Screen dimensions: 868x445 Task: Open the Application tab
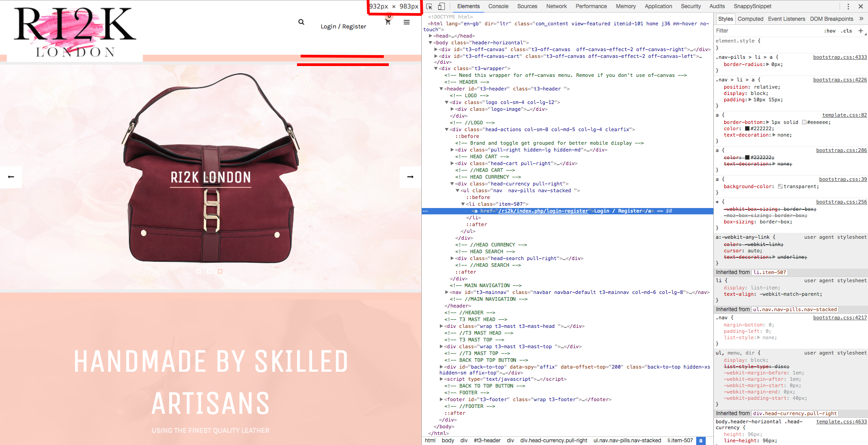(658, 6)
